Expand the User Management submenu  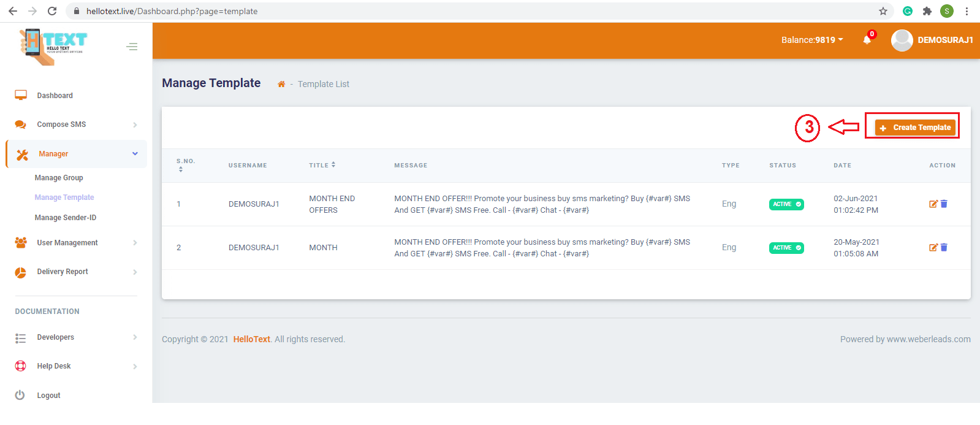coord(67,243)
